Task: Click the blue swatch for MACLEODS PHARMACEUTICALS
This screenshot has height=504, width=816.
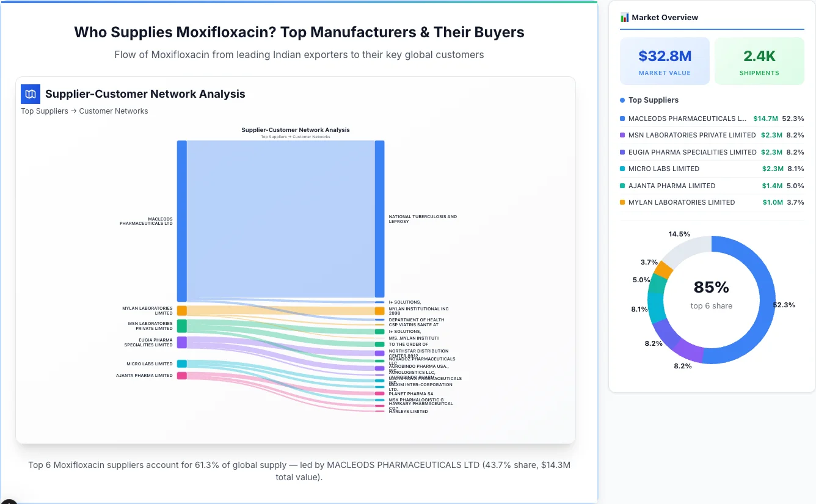Action: click(623, 119)
